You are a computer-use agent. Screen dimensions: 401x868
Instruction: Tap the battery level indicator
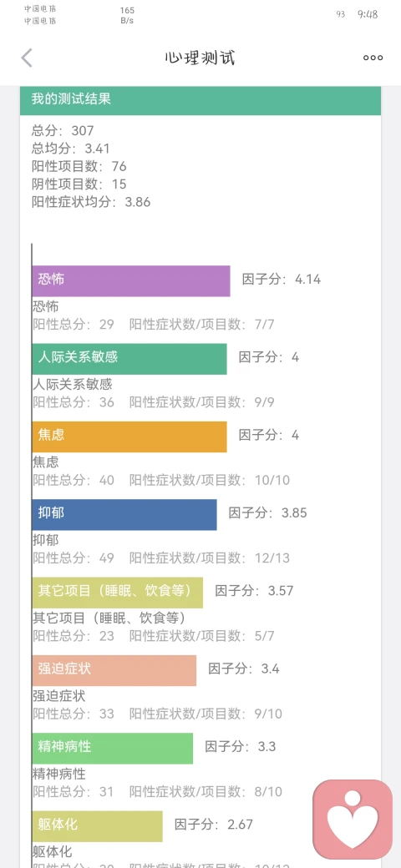coord(340,14)
